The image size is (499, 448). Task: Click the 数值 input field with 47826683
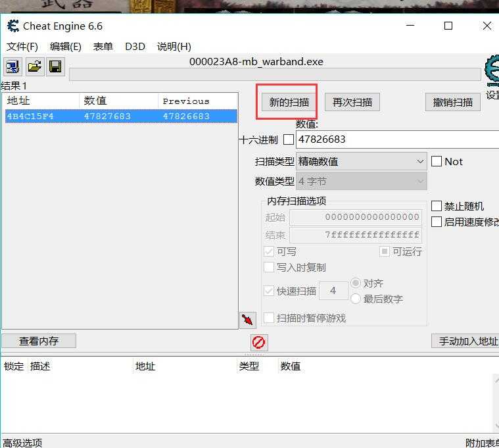pos(398,139)
